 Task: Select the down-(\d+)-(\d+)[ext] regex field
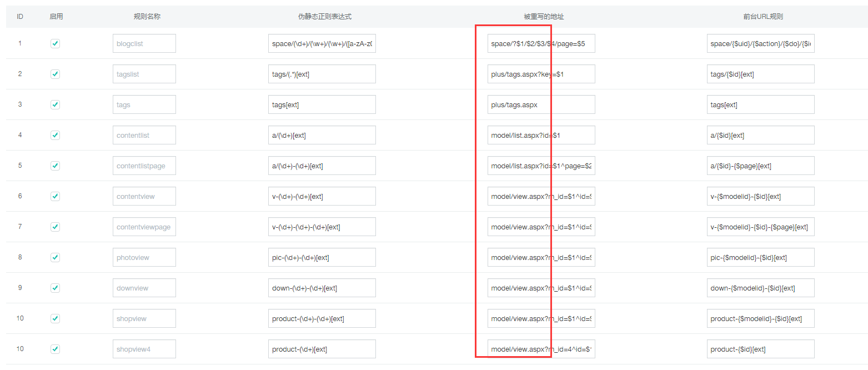coord(322,287)
